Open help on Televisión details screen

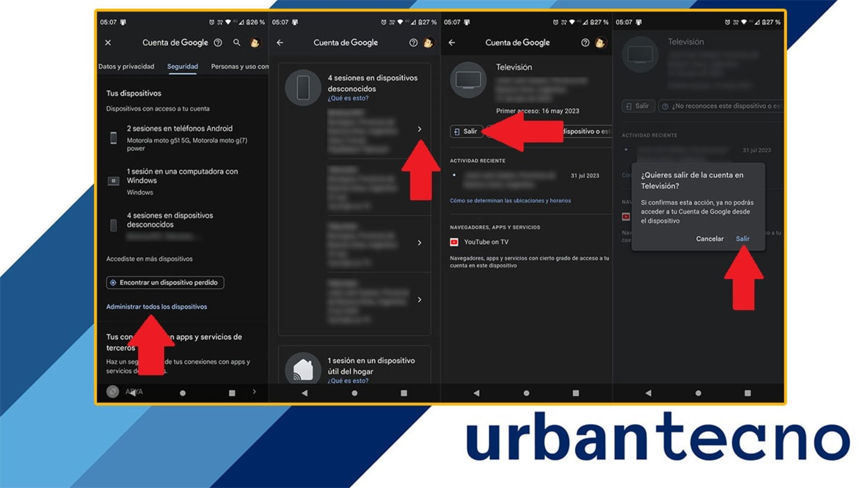point(585,43)
